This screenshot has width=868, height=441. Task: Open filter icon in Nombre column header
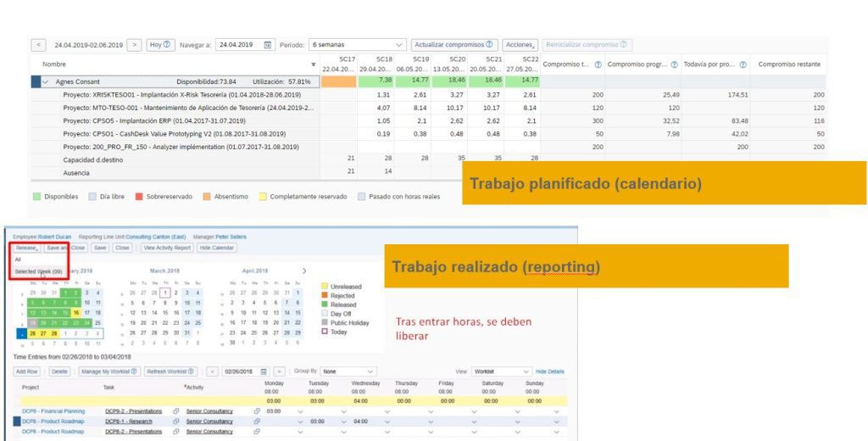tap(314, 64)
